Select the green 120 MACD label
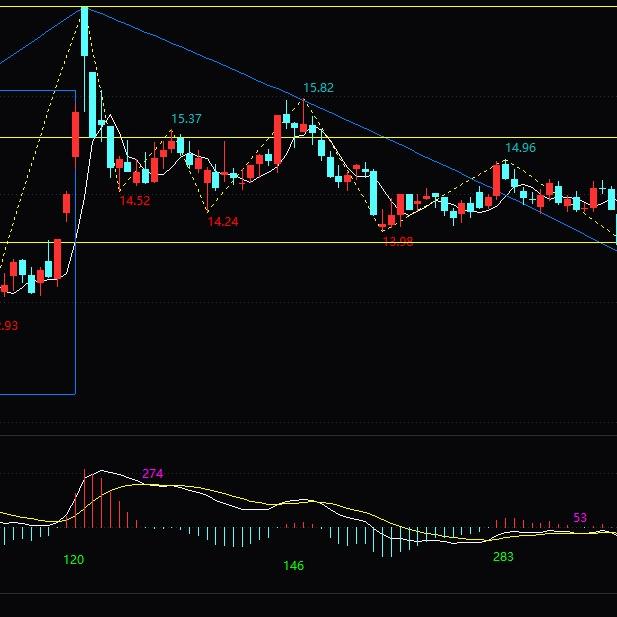This screenshot has height=617, width=617. point(74,560)
